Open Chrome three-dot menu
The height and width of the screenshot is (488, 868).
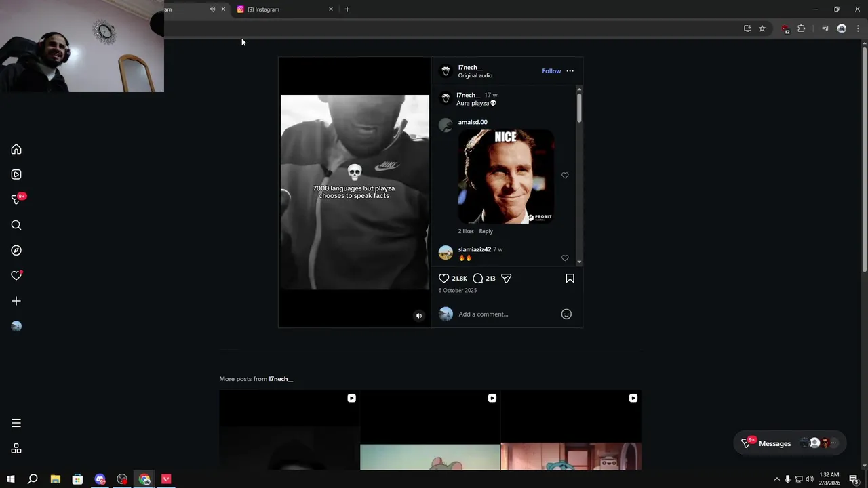click(x=858, y=28)
